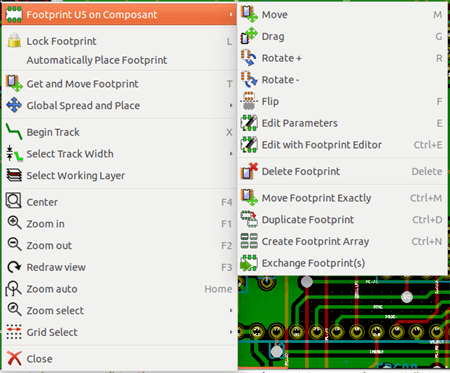The height and width of the screenshot is (373, 450).
Task: Click the Zoom in magnifier icon
Action: (14, 223)
